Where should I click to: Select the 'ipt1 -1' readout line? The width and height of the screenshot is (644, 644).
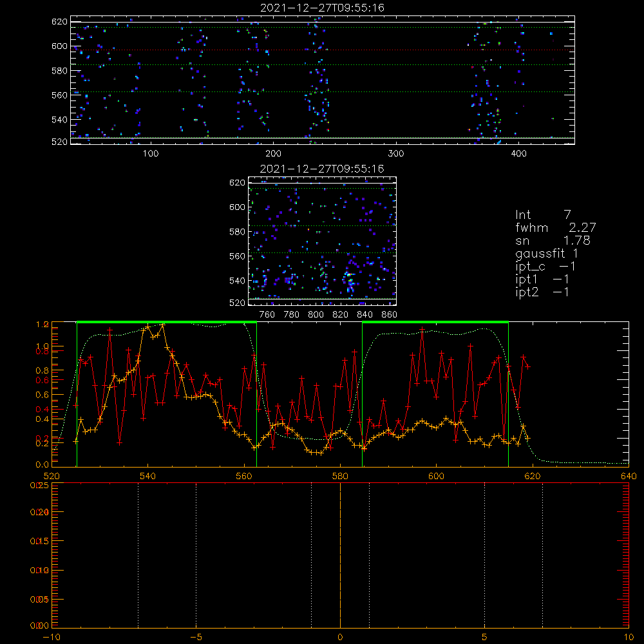[x=542, y=279]
